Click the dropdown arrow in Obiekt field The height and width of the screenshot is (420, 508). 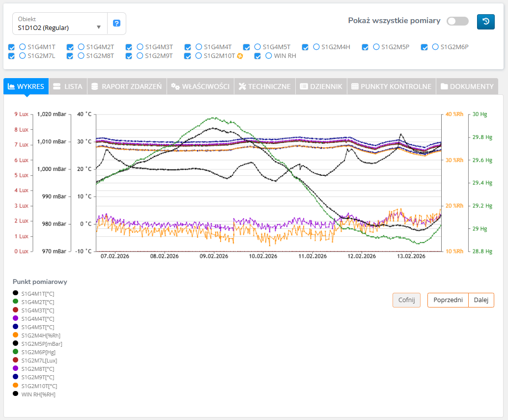[x=99, y=27]
